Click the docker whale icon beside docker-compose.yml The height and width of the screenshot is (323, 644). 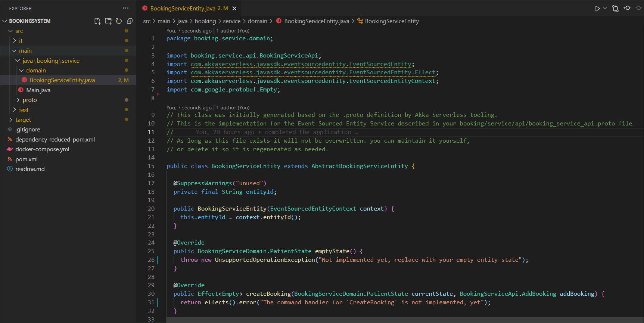10,149
